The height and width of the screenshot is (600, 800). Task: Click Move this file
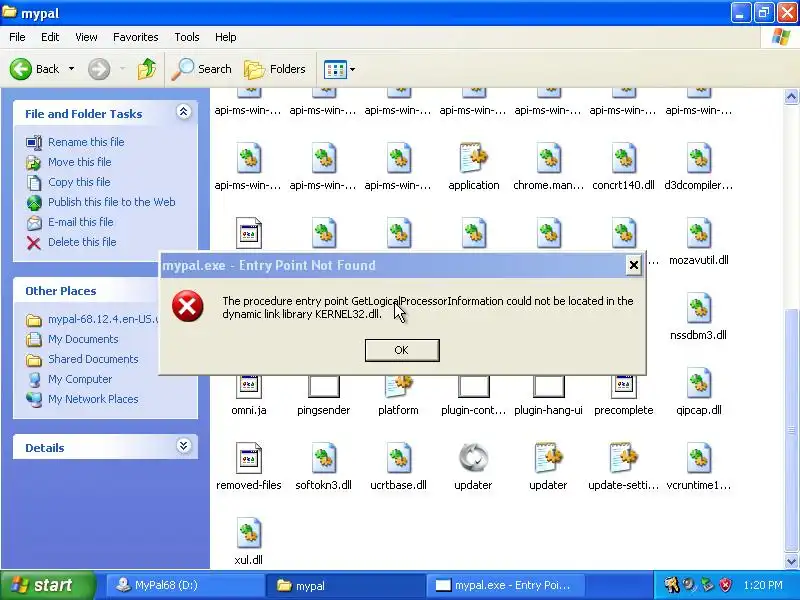click(x=80, y=162)
